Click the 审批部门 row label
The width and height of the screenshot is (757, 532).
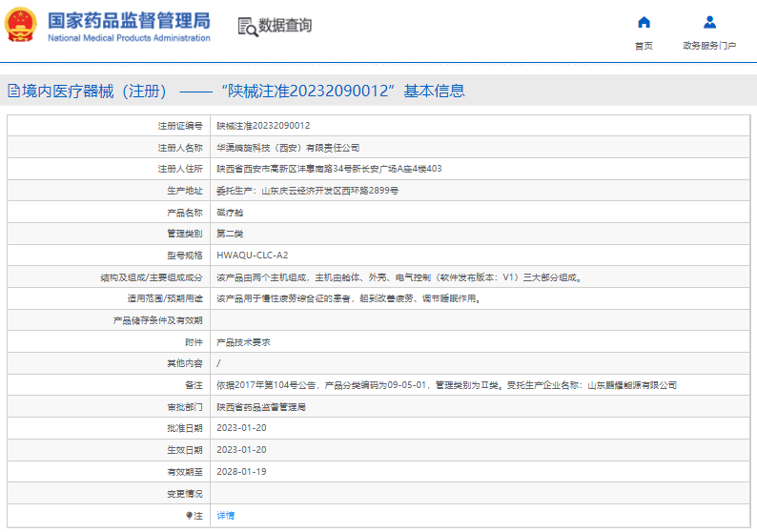(184, 407)
